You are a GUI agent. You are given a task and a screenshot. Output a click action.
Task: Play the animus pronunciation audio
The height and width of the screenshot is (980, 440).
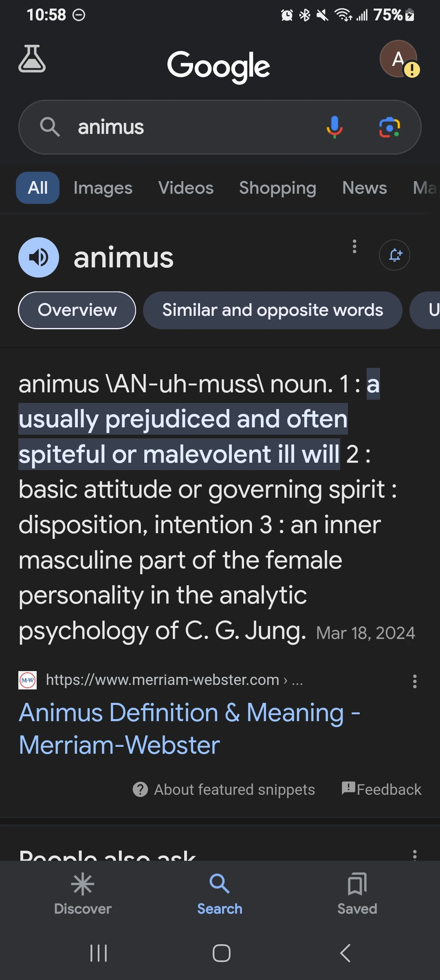[39, 257]
